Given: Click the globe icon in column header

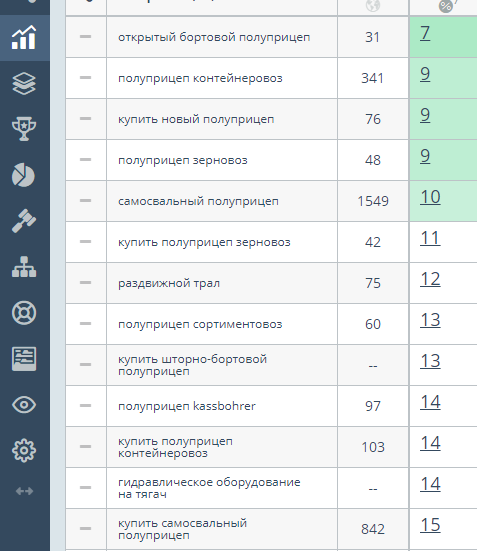Looking at the screenshot, I should [373, 5].
